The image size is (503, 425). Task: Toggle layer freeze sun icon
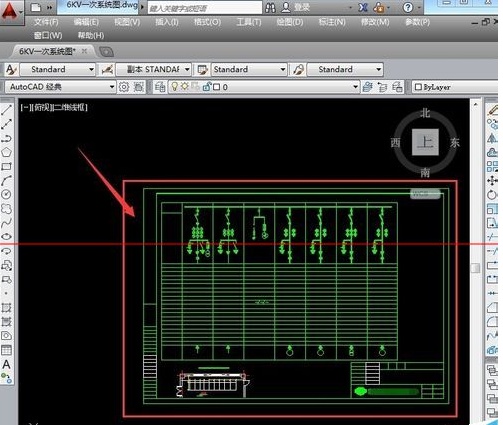pos(185,87)
